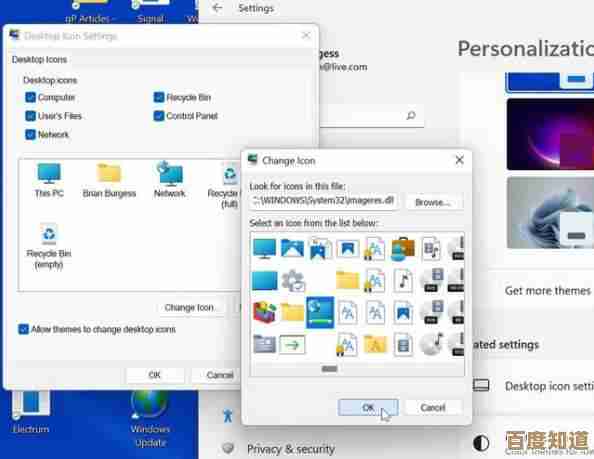
Task: Click the Settings search box
Action: pyautogui.click(x=371, y=116)
